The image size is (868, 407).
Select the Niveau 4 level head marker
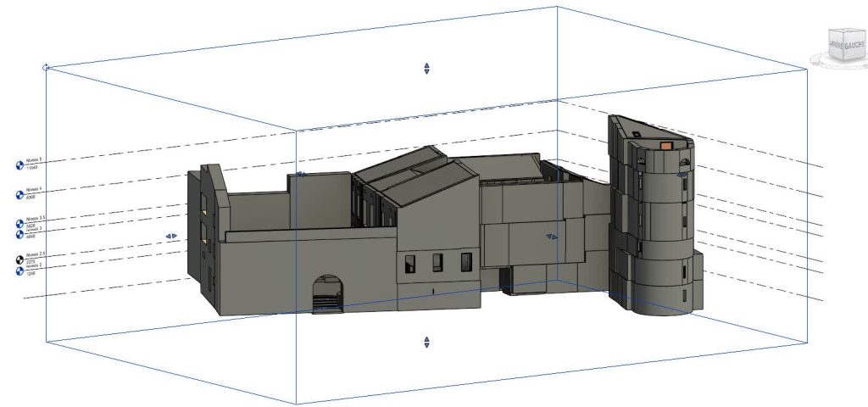(20, 195)
